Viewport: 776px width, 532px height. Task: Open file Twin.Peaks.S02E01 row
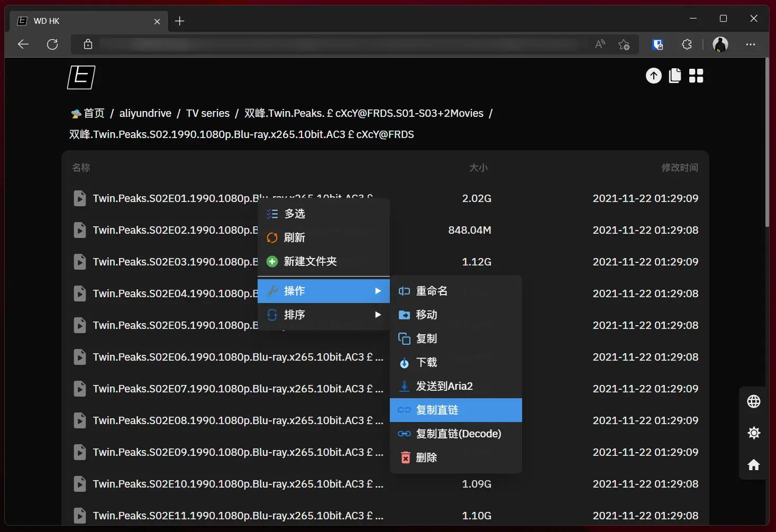tap(385, 198)
